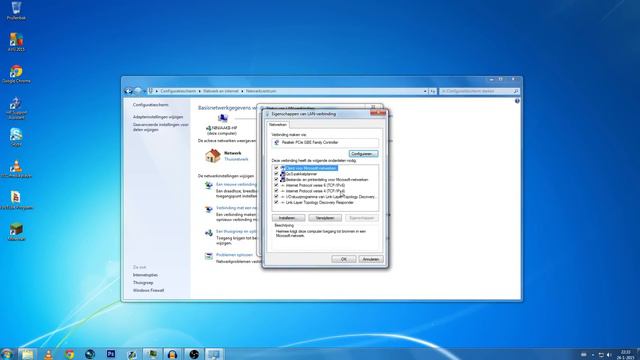Open Geavanceerde instellingen voor delen wijzigen
This screenshot has width=640, height=360.
[161, 127]
